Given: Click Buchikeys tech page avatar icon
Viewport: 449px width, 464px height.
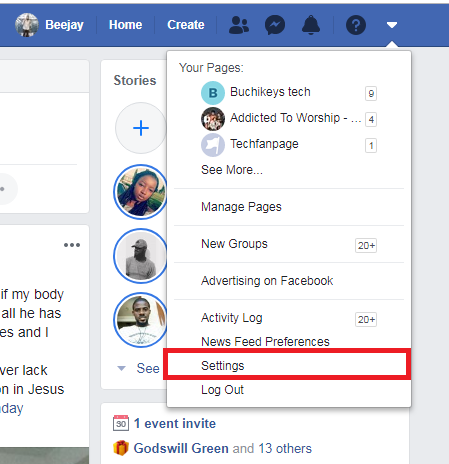Looking at the screenshot, I should (213, 93).
